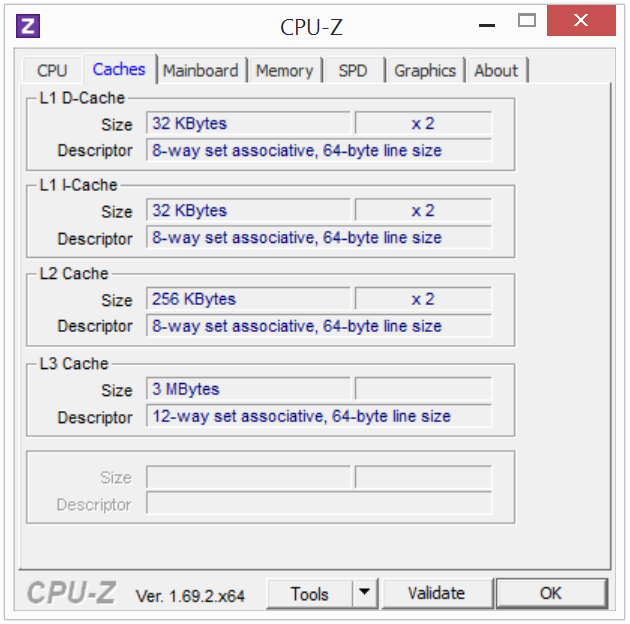
Task: Open the SPD tab
Action: tap(353, 70)
